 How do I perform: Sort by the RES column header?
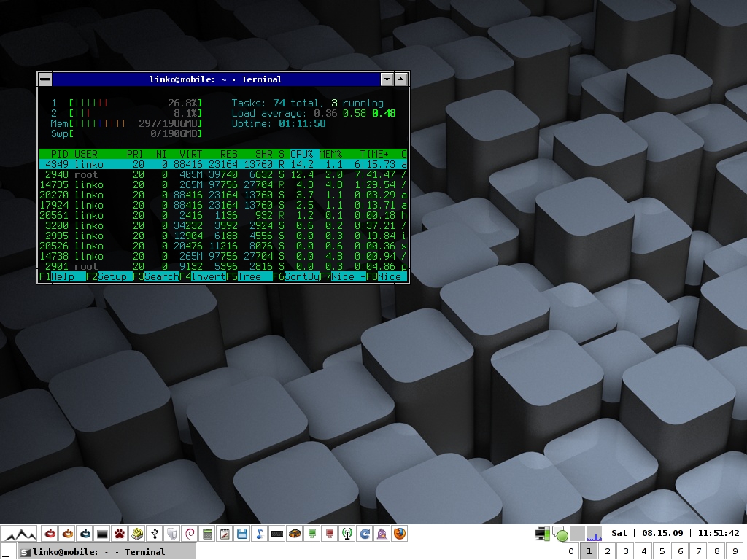tap(228, 154)
